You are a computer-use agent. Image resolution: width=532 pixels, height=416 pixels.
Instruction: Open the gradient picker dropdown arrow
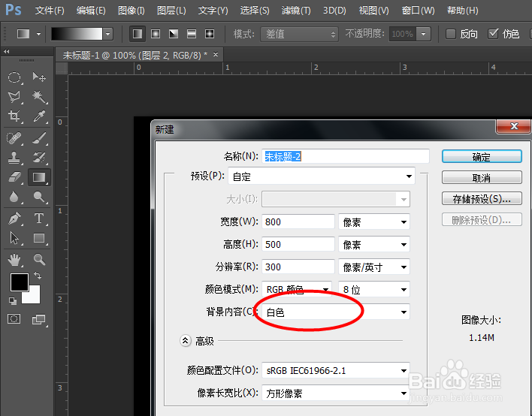click(x=108, y=34)
